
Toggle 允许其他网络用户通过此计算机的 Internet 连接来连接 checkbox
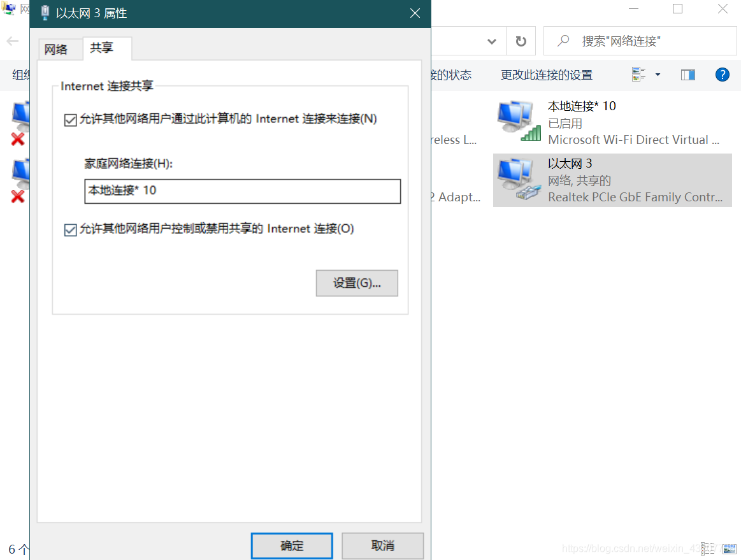70,120
